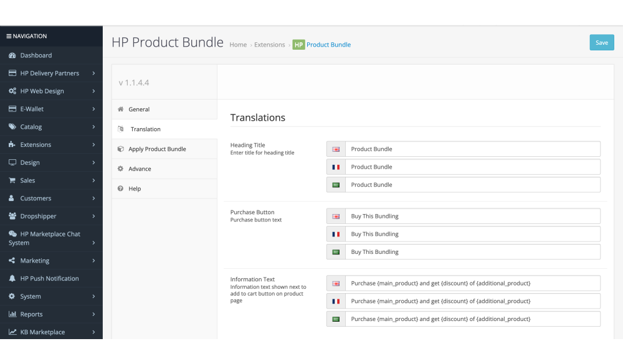The image size is (623, 364).
Task: Click the E-Wallet card icon
Action: tap(12, 109)
